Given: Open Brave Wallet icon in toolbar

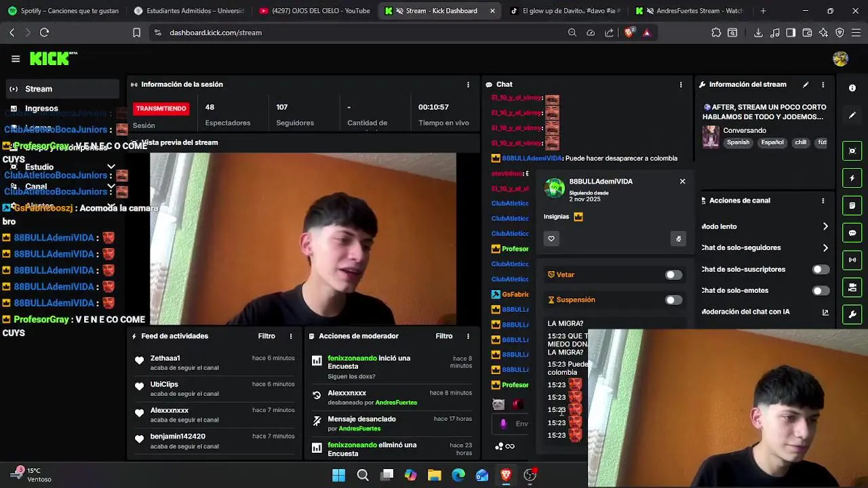Looking at the screenshot, I should click(807, 33).
